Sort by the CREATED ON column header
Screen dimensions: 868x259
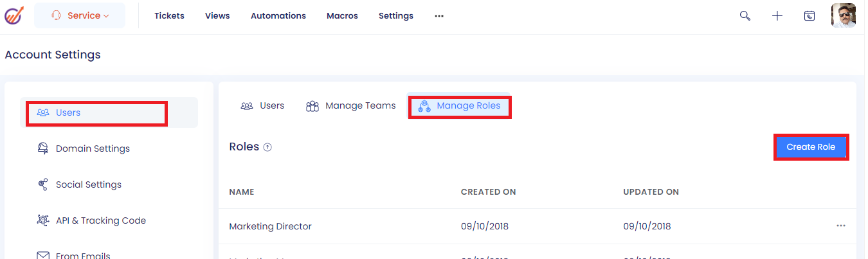pyautogui.click(x=489, y=192)
